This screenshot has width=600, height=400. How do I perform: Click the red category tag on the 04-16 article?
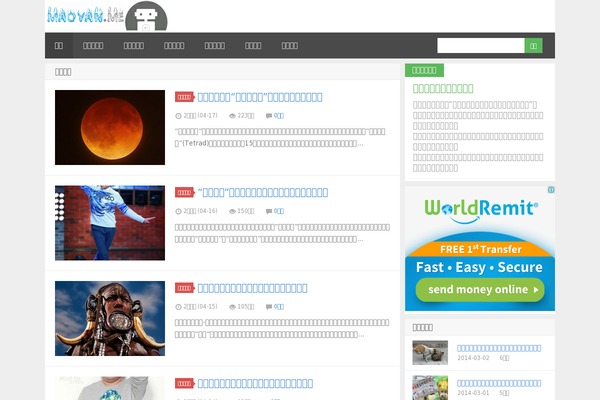(x=185, y=193)
